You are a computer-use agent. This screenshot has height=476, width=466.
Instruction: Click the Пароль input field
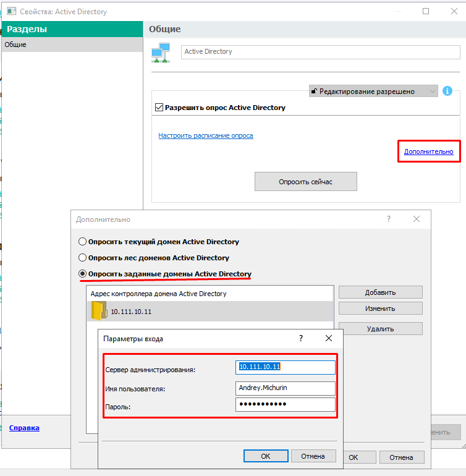click(x=286, y=404)
